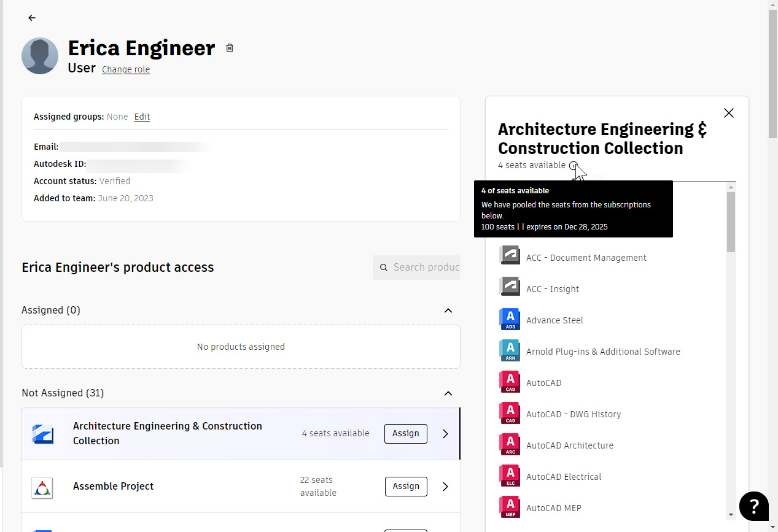778x532 pixels.
Task: Select Arnold Plug-ins & Additional Software text
Action: coord(603,352)
